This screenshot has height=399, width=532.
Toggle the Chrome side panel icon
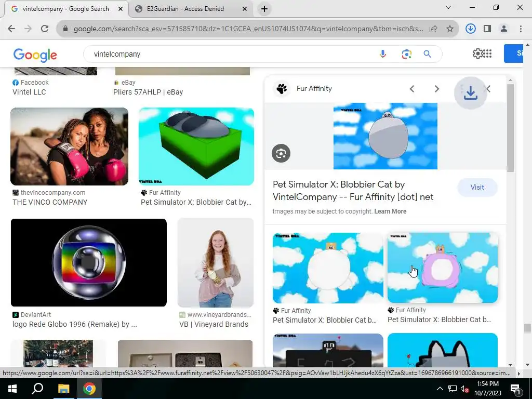(x=487, y=29)
